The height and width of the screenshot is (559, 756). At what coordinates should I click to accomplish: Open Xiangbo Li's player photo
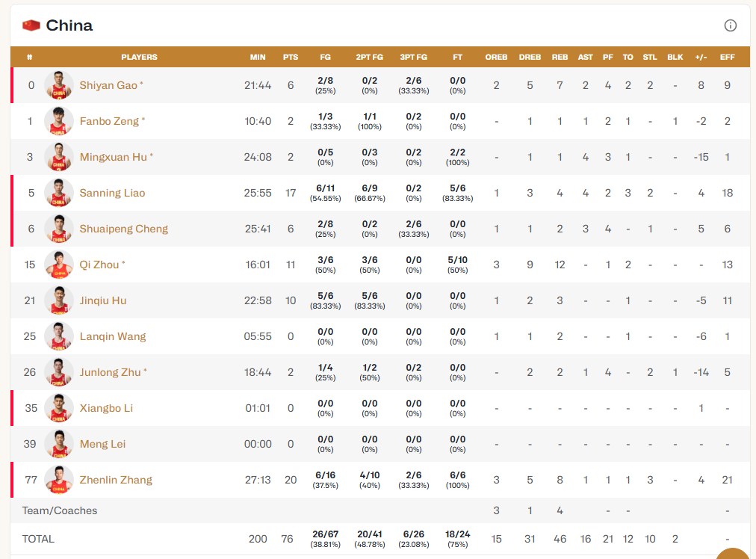[59, 408]
